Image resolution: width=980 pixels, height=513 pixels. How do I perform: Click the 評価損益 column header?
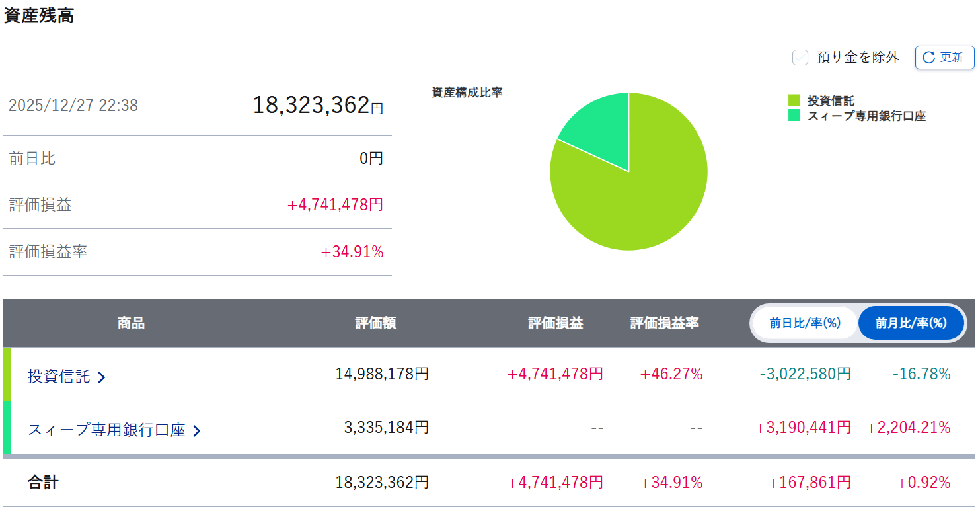pos(555,323)
